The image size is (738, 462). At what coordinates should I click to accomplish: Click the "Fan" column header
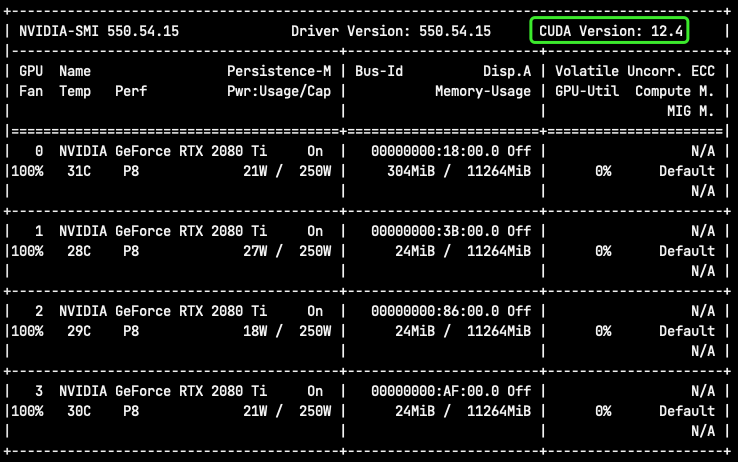coord(31,91)
